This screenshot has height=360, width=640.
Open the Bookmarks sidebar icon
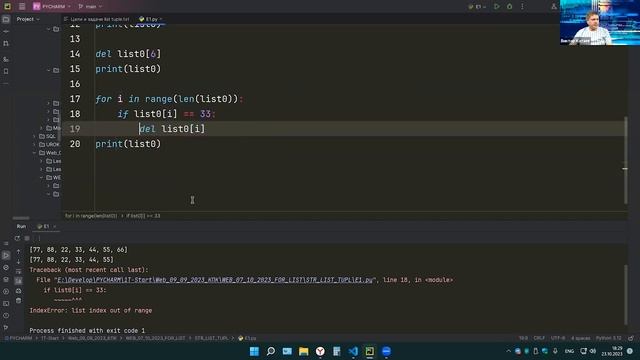[6, 71]
